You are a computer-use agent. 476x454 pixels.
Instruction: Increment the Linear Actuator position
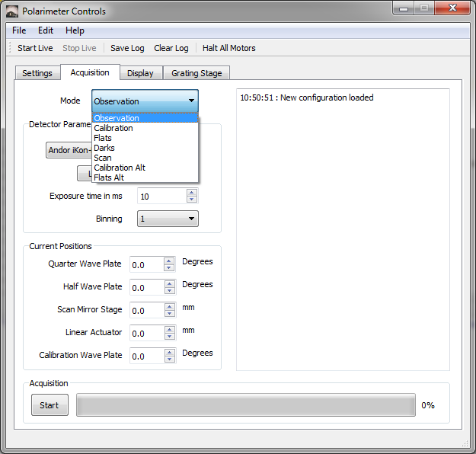(169, 329)
